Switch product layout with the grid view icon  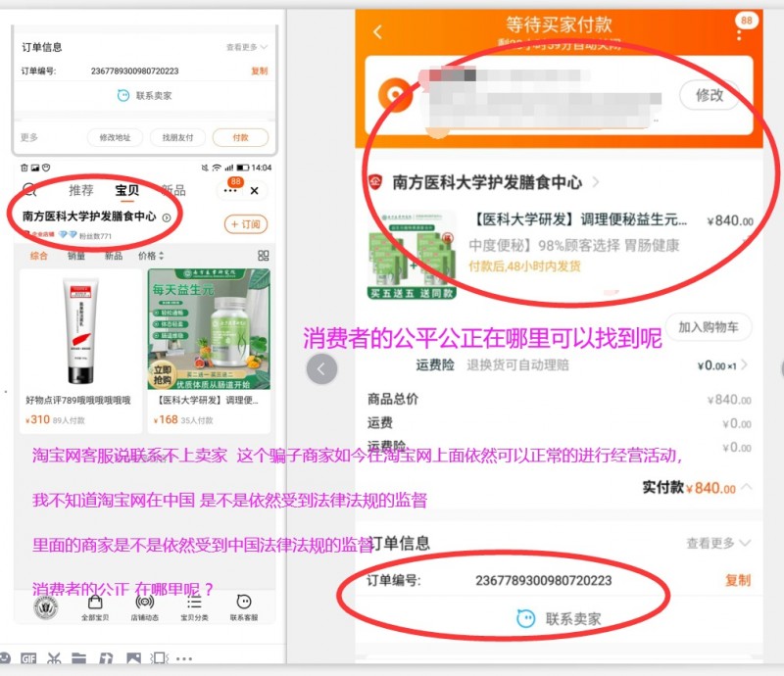click(263, 256)
